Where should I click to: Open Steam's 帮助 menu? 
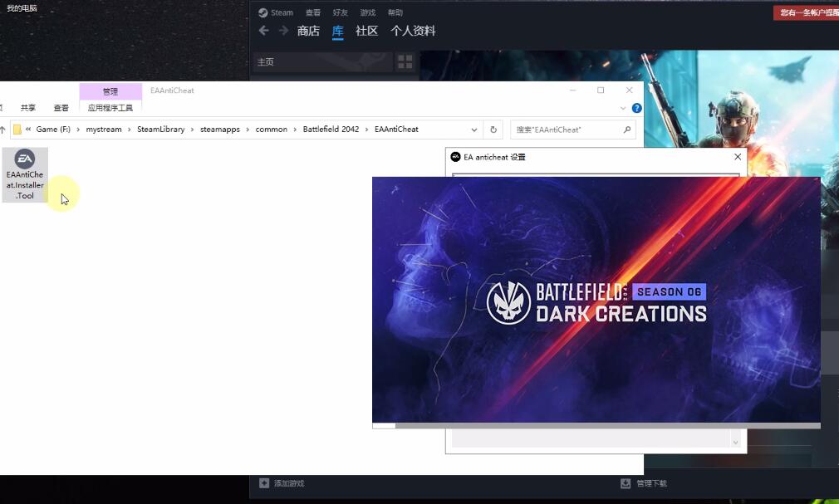point(395,12)
